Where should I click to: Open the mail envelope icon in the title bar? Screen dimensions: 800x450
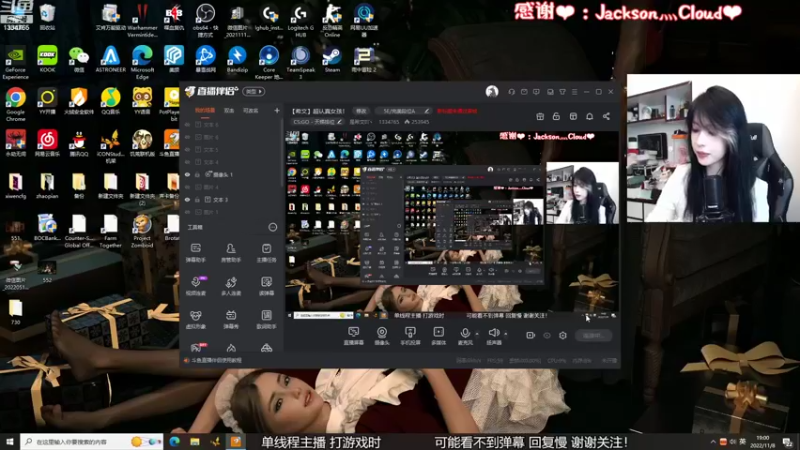coord(524,92)
